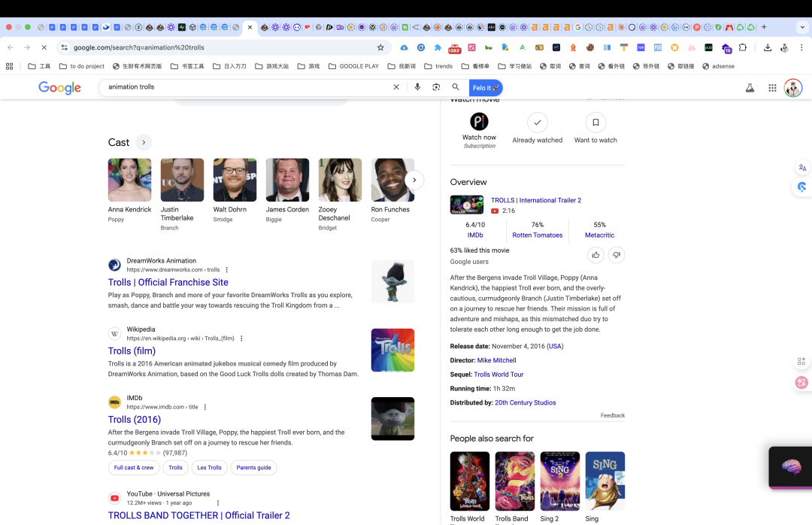Viewport: 812px width, 525px height.
Task: Click the Google logo
Action: coord(59,87)
